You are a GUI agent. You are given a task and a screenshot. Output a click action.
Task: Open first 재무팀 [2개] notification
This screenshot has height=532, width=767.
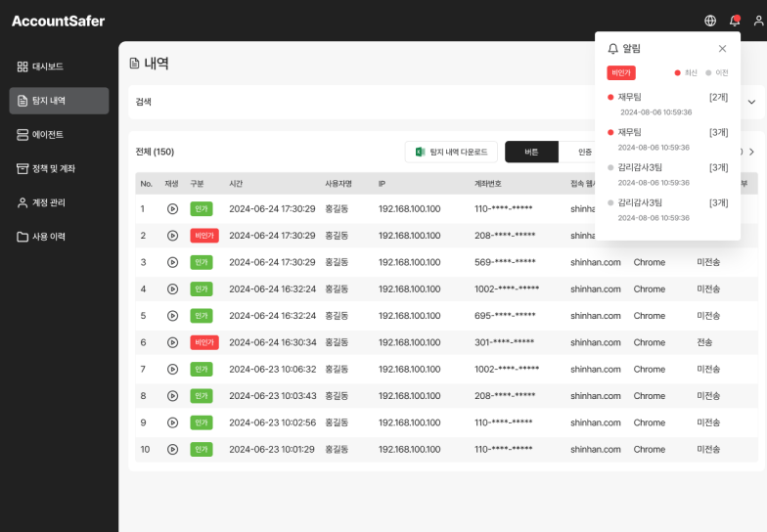pos(667,104)
